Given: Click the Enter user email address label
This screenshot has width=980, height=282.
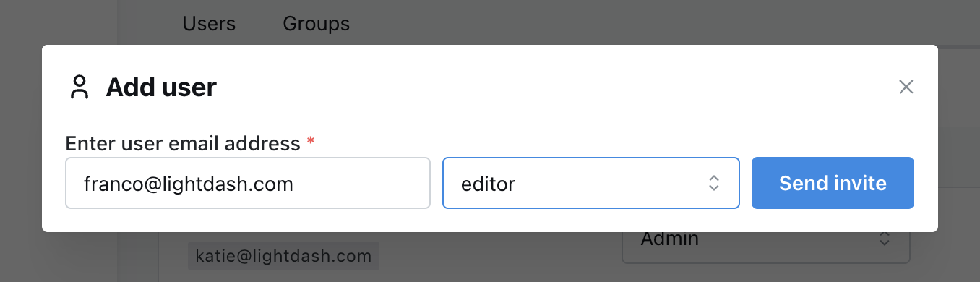Looking at the screenshot, I should pos(183,144).
